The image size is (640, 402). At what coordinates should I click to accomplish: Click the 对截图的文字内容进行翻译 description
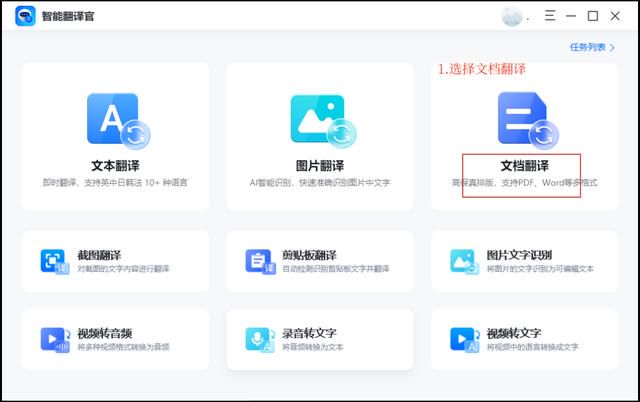(x=123, y=269)
